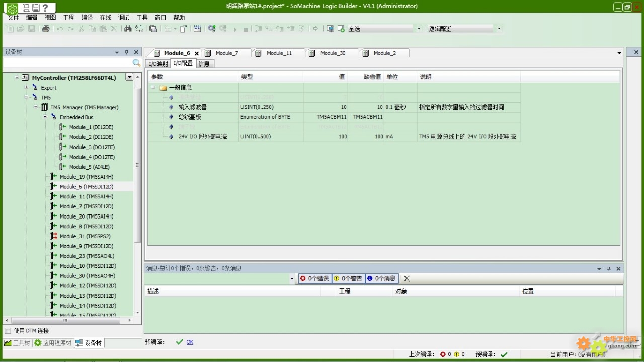Open the 工具 menu

(x=142, y=18)
